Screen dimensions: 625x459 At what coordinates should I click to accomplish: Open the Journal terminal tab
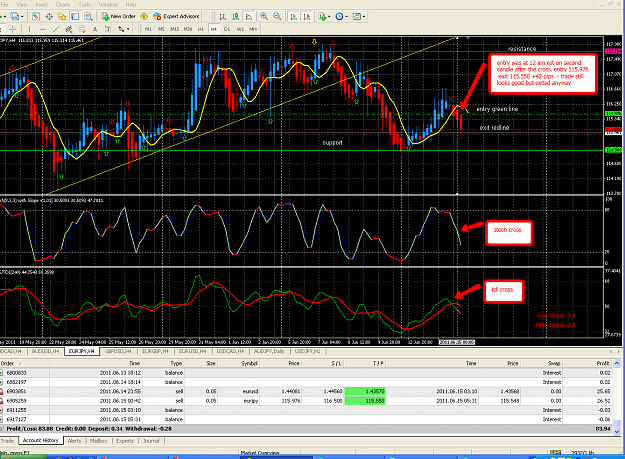coord(151,441)
